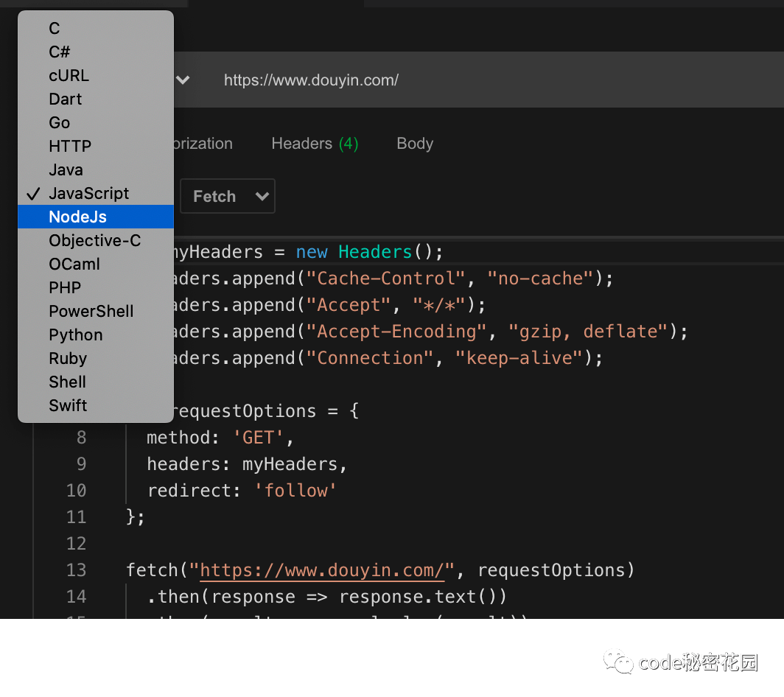Select Dart from the language choices

click(65, 99)
